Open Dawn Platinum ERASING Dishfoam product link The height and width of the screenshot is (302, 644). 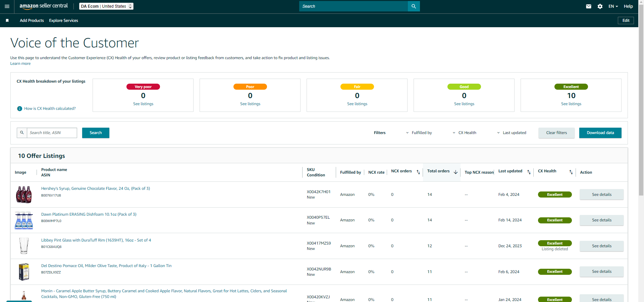pos(89,214)
